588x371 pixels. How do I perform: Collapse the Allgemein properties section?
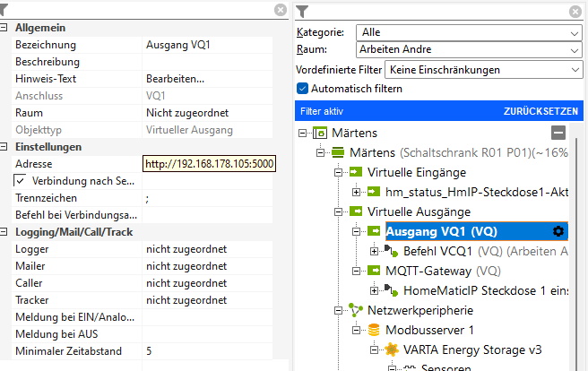(x=5, y=28)
